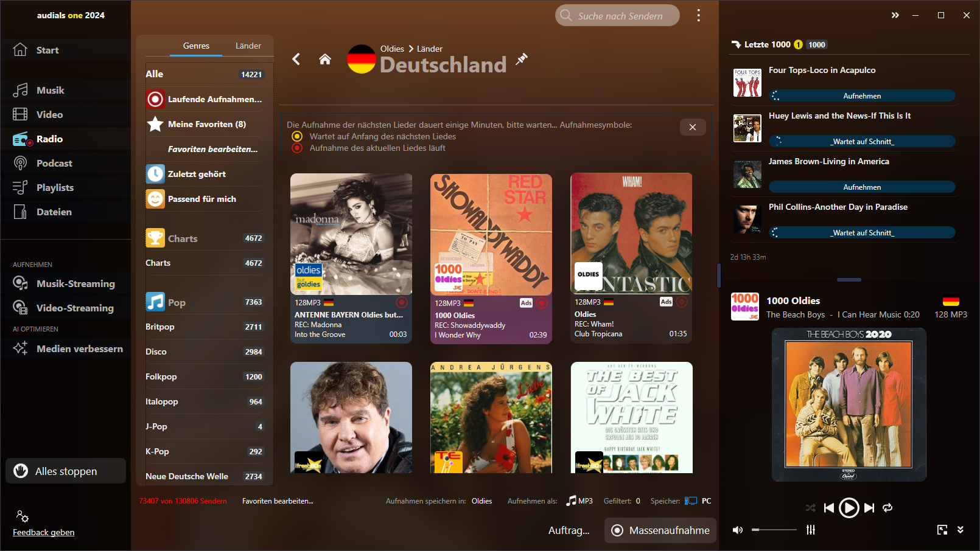Screen dimensions: 980x551
Task: Open the equalizer settings
Action: 811,530
